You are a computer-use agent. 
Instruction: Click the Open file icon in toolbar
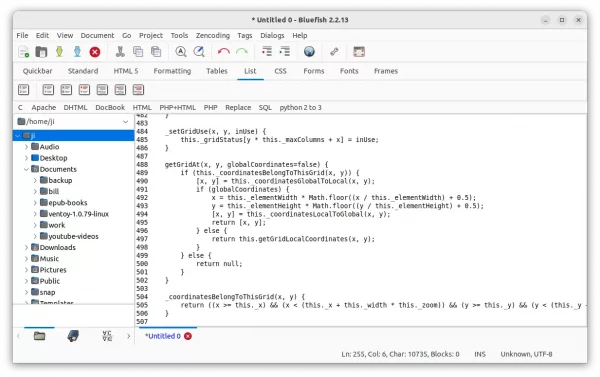[41, 52]
